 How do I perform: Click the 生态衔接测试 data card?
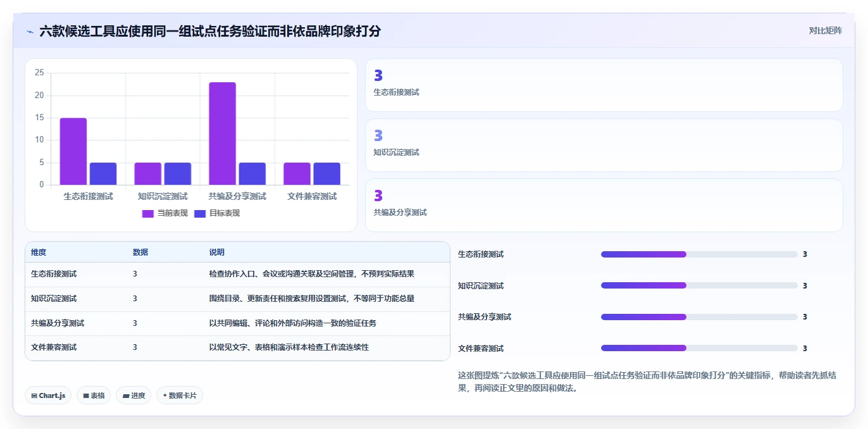pos(604,85)
